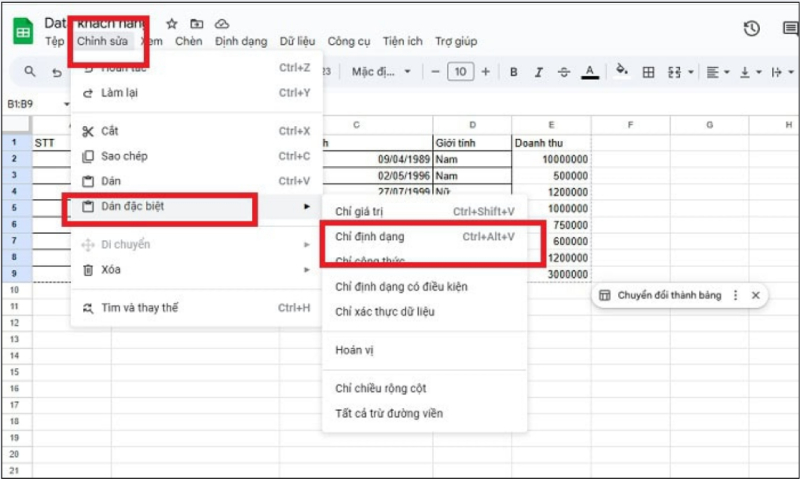Open the comments icon at top right
Image resolution: width=800 pixels, height=479 pixels.
click(790, 29)
